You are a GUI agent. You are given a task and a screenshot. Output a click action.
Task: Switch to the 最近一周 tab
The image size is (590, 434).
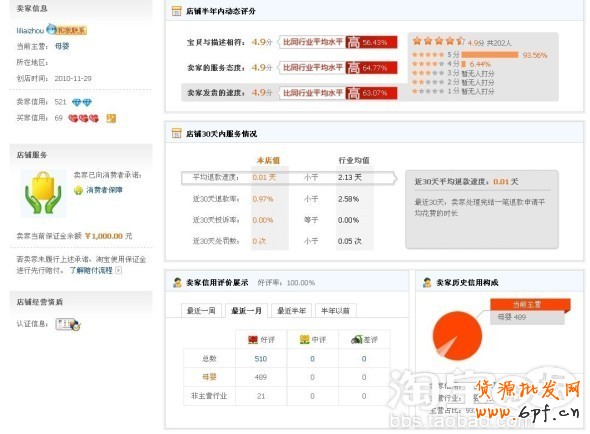pos(201,311)
